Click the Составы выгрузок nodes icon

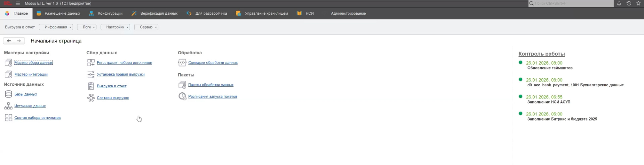(x=91, y=98)
